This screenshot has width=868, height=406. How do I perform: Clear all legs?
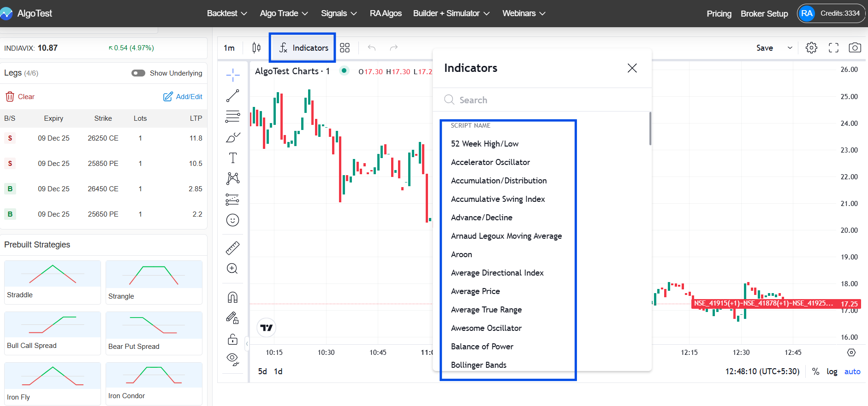coord(20,97)
